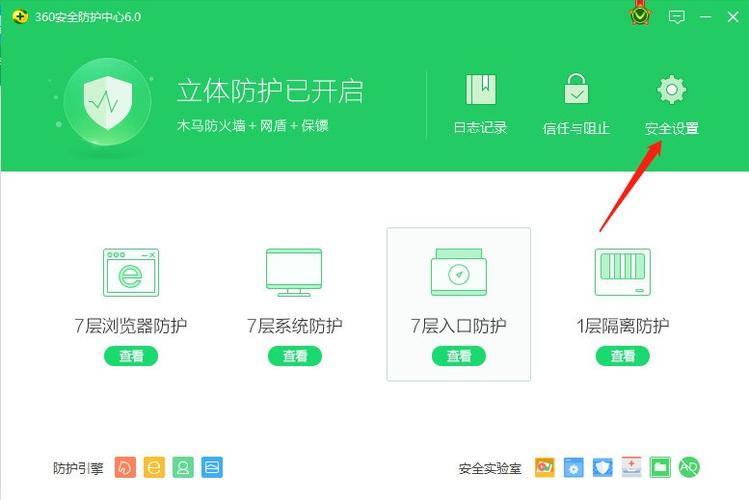
Task: Click the 7层入口防护 label
Action: [459, 326]
